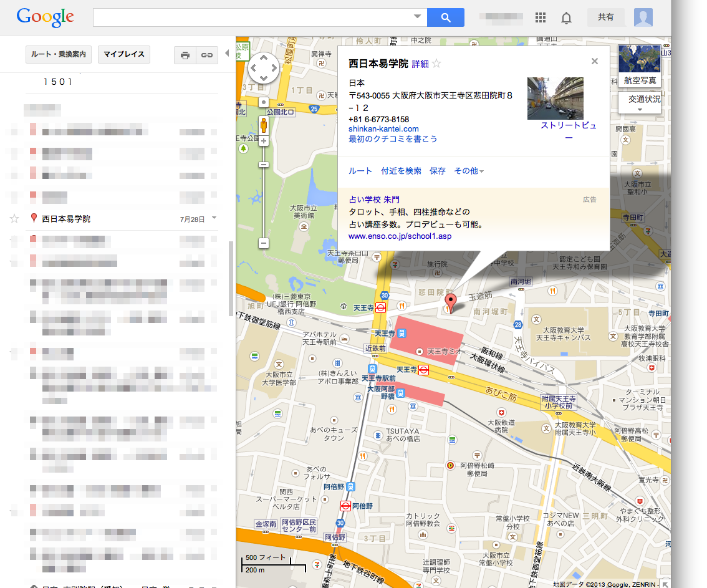Click the red pin icon beside 西日本易学院 in list

click(34, 218)
